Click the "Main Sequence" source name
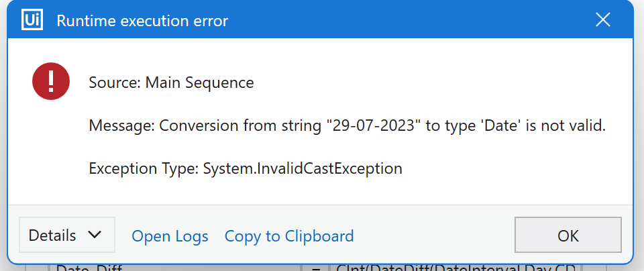This screenshot has width=644, height=271. tap(199, 83)
